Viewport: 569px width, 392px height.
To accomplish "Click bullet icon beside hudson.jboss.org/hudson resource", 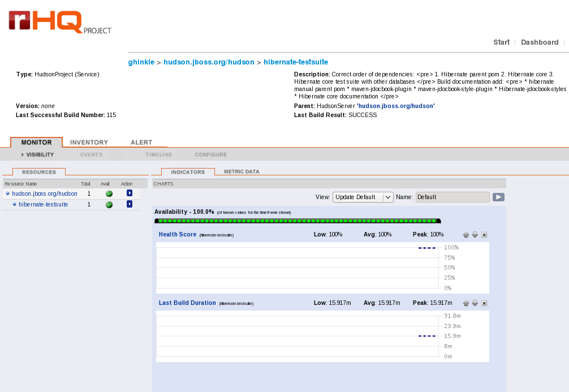I will [x=7, y=193].
